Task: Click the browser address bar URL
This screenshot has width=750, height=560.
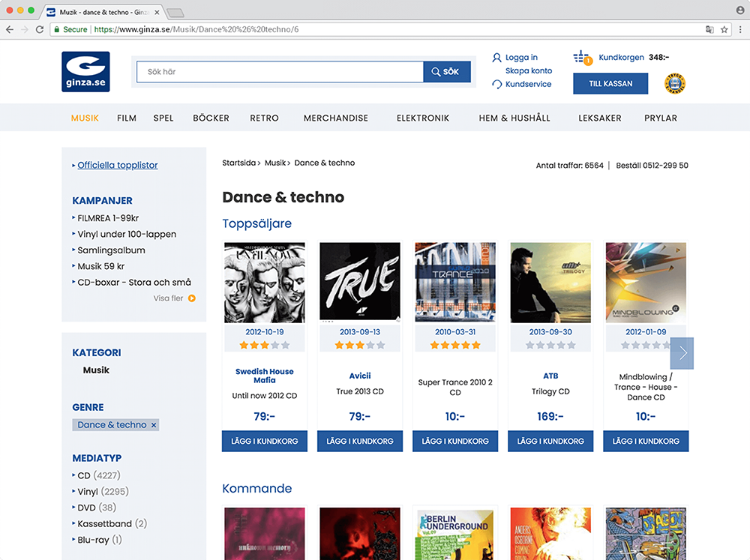Action: [196, 30]
